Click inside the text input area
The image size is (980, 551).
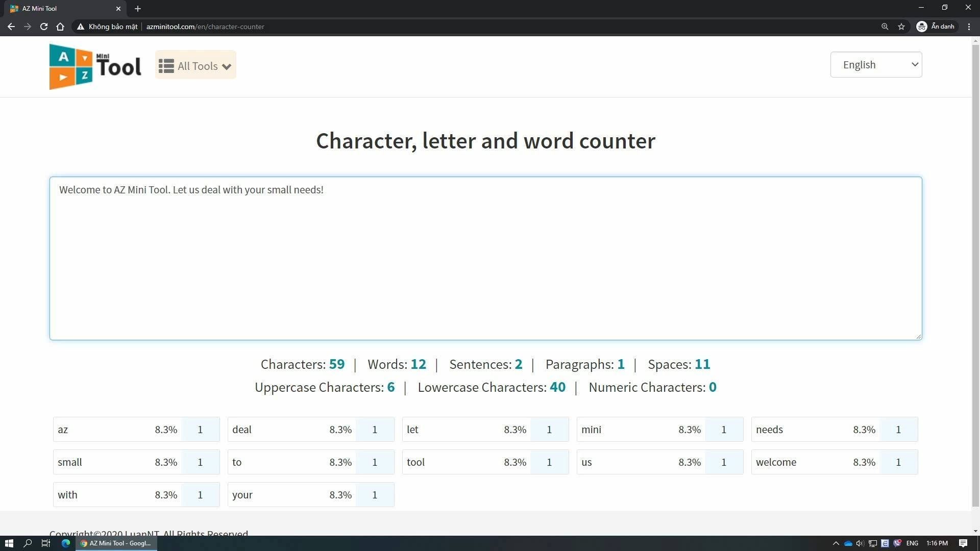pos(485,258)
